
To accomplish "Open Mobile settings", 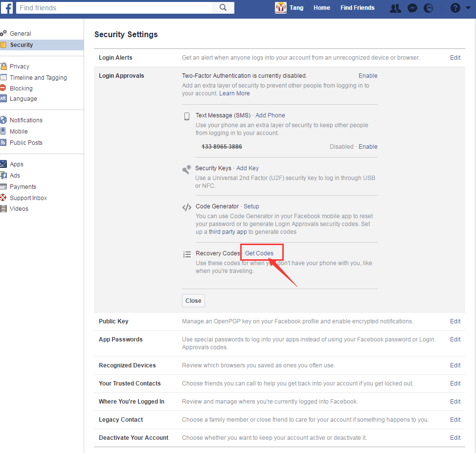I will [19, 131].
